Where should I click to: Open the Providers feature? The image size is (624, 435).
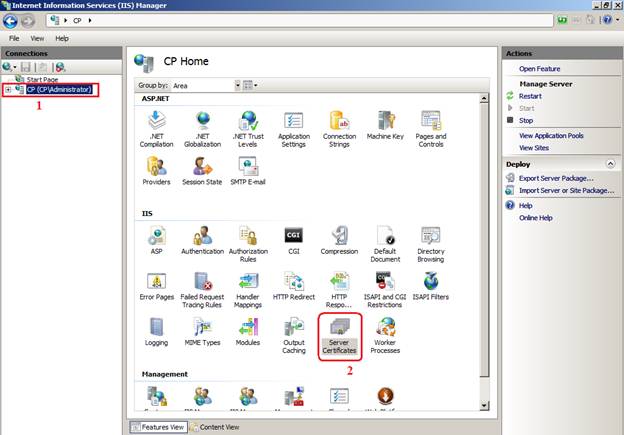click(156, 171)
